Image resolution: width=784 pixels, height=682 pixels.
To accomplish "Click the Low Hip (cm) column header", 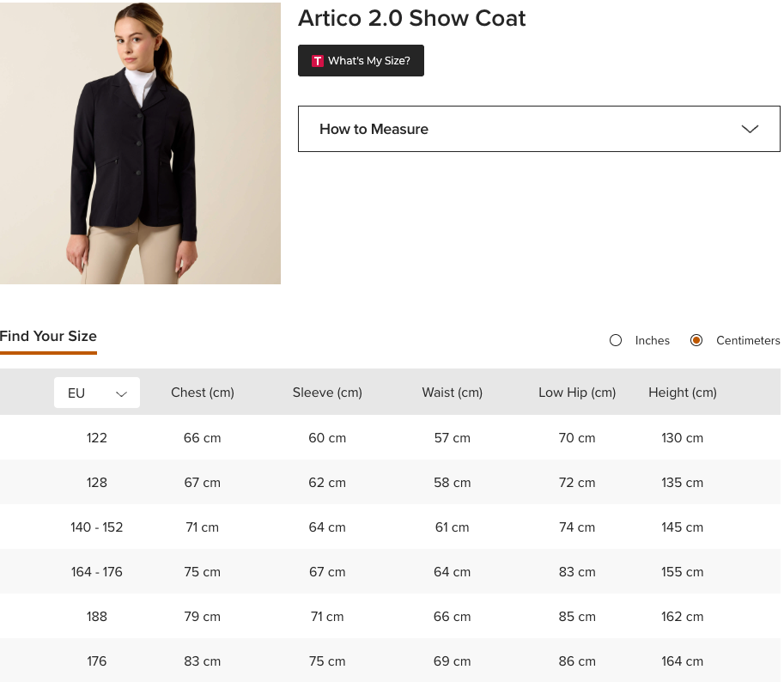I will point(576,392).
